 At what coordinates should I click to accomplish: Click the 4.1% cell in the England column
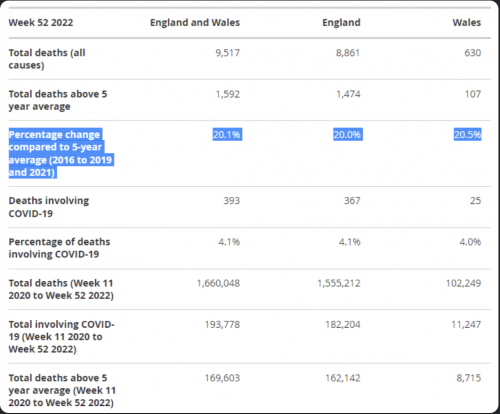[349, 242]
